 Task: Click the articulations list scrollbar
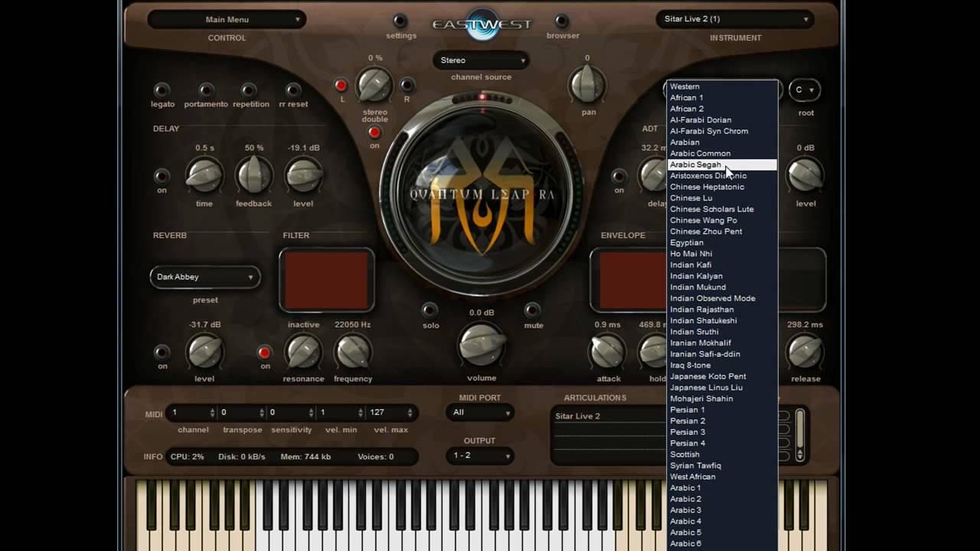[800, 435]
